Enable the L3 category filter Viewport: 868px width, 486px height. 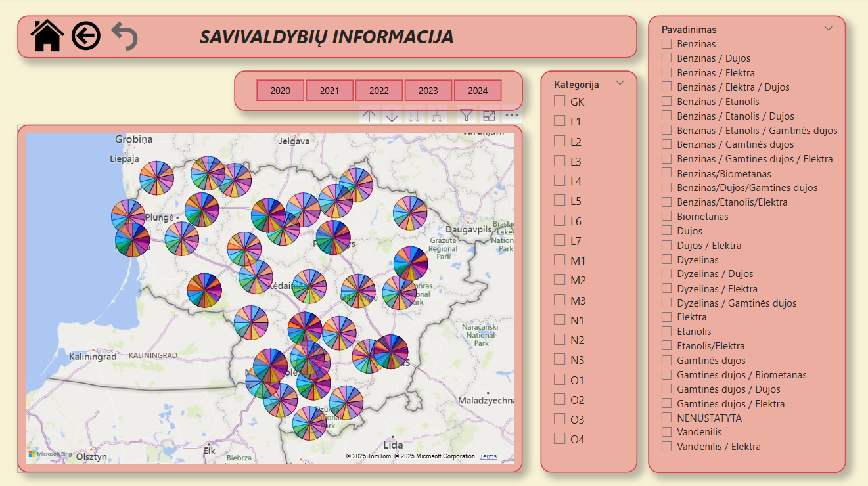click(x=560, y=161)
